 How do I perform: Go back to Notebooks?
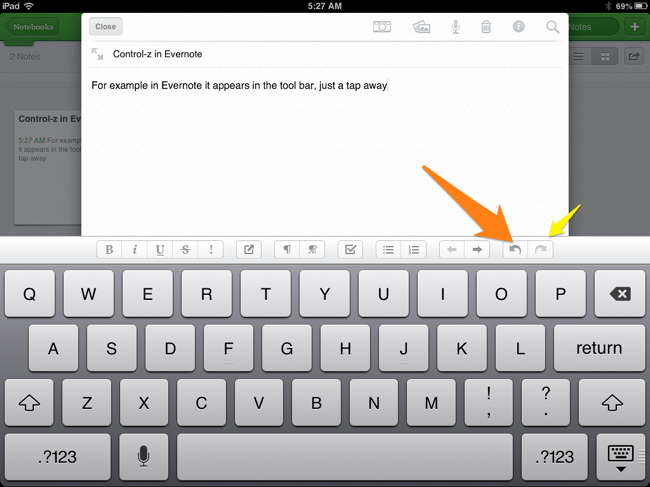[32, 27]
